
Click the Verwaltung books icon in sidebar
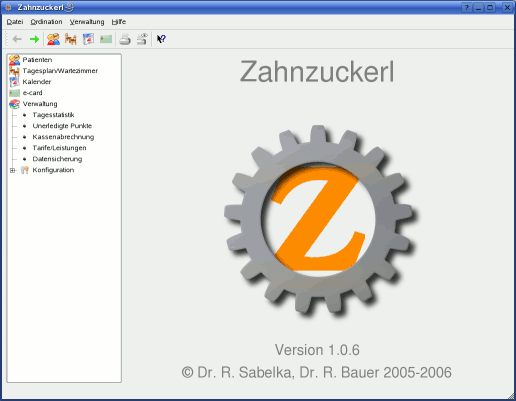(14, 104)
